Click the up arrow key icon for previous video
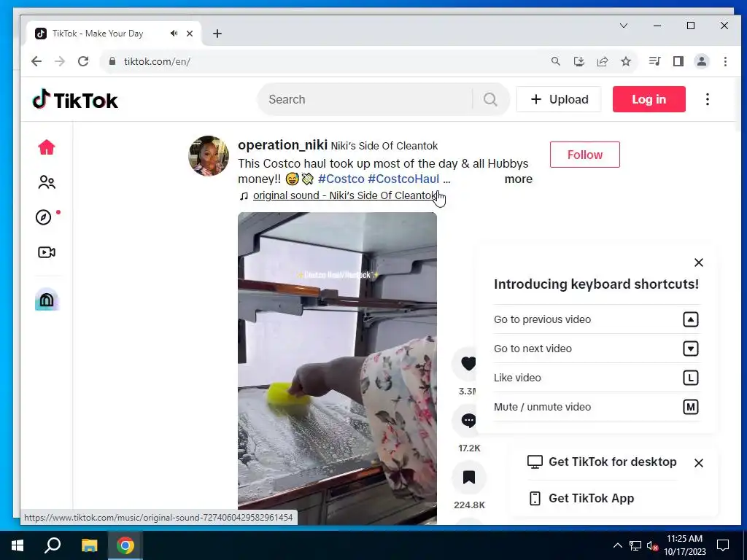Screen dimensions: 747x560 click(x=690, y=319)
